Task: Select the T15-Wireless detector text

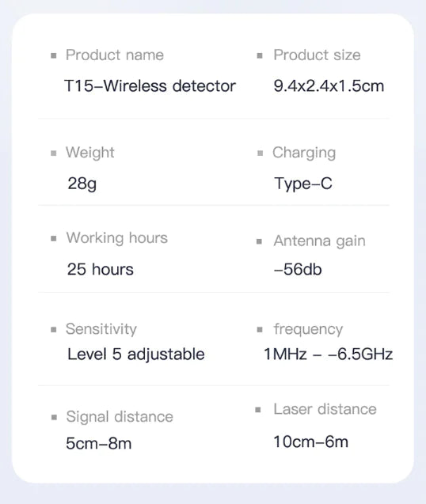Action: [x=150, y=85]
